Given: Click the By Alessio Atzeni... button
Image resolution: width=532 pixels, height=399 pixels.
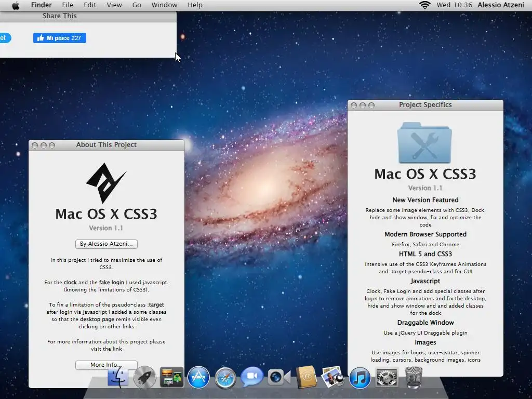Looking at the screenshot, I should tap(107, 244).
